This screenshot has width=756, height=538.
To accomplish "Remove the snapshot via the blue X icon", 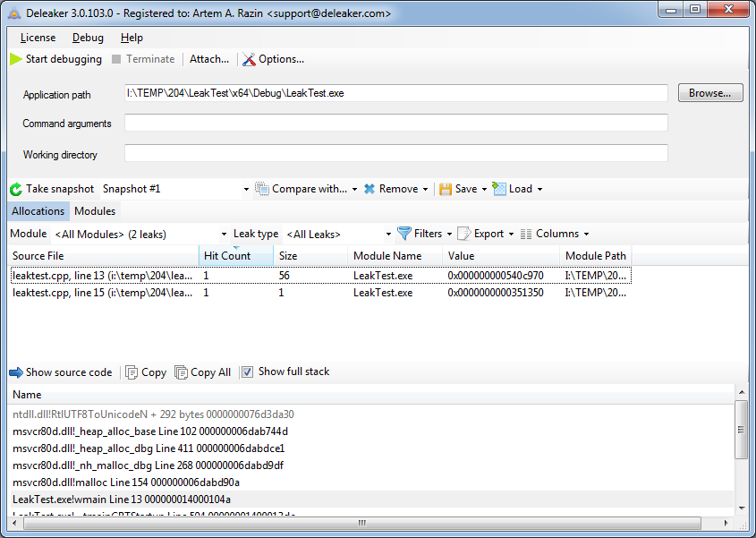I will point(370,189).
